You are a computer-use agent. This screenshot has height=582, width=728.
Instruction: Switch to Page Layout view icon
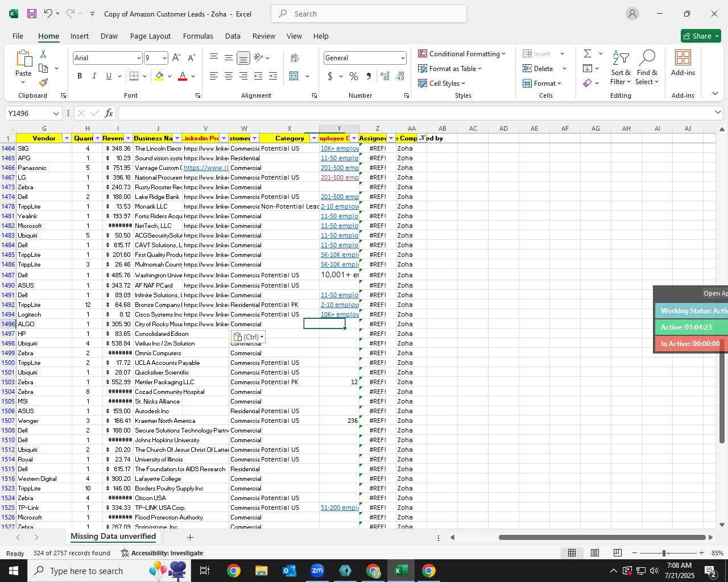[x=595, y=553]
